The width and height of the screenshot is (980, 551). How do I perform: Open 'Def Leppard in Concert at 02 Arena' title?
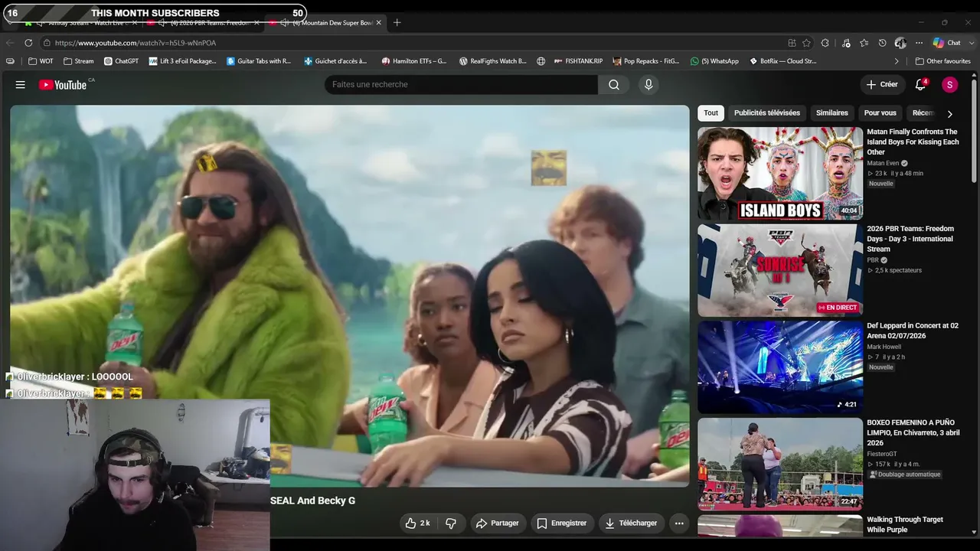[x=913, y=331]
